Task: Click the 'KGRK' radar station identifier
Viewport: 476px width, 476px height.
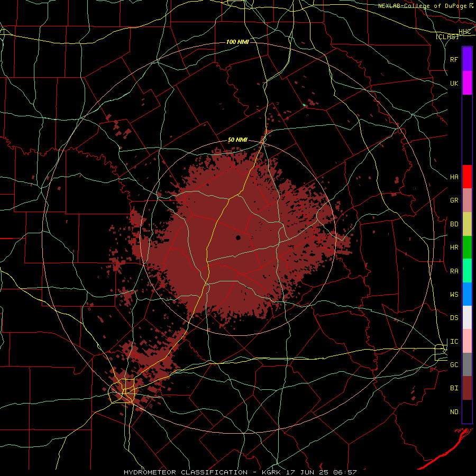Action: coord(271,472)
